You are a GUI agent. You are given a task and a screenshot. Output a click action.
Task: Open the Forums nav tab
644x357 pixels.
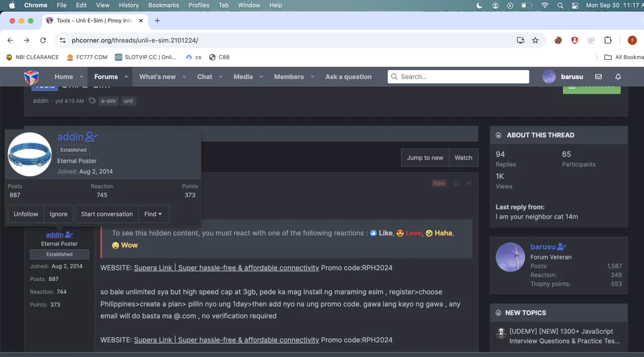(106, 77)
